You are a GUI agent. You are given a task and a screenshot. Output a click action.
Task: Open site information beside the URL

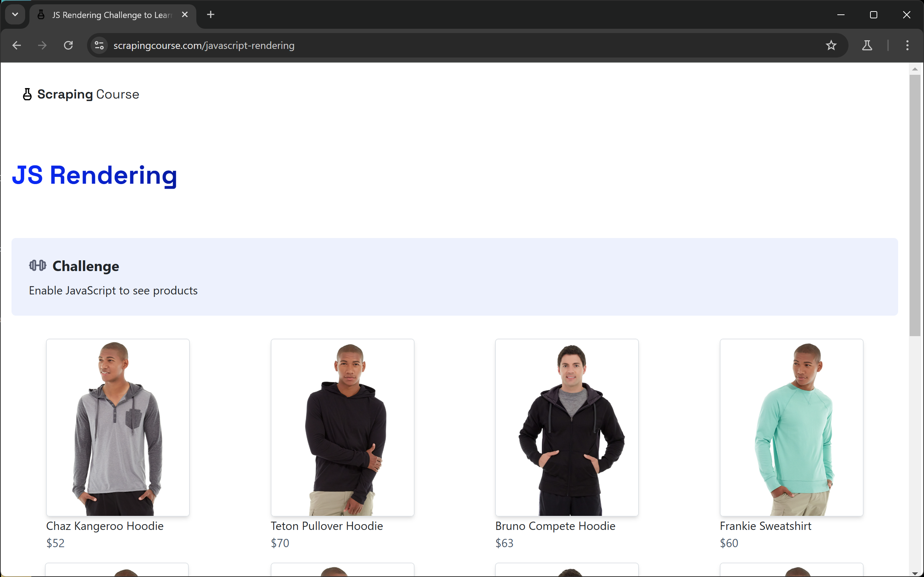coord(99,45)
